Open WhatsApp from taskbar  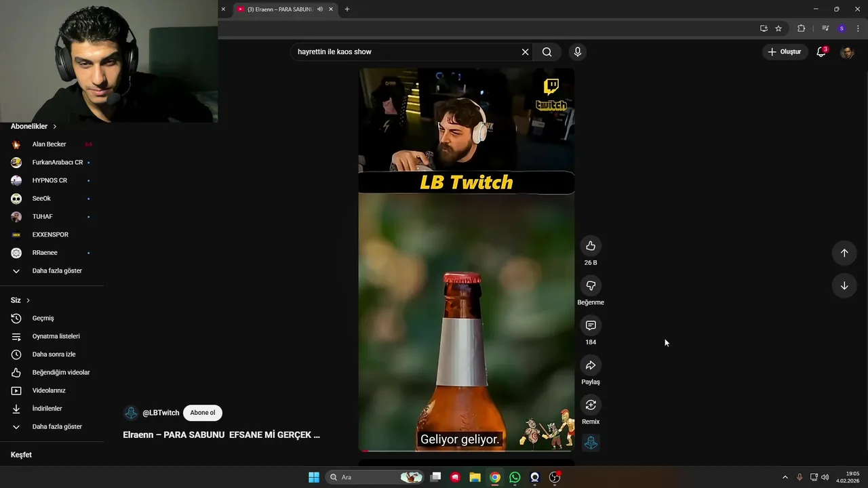click(x=515, y=477)
